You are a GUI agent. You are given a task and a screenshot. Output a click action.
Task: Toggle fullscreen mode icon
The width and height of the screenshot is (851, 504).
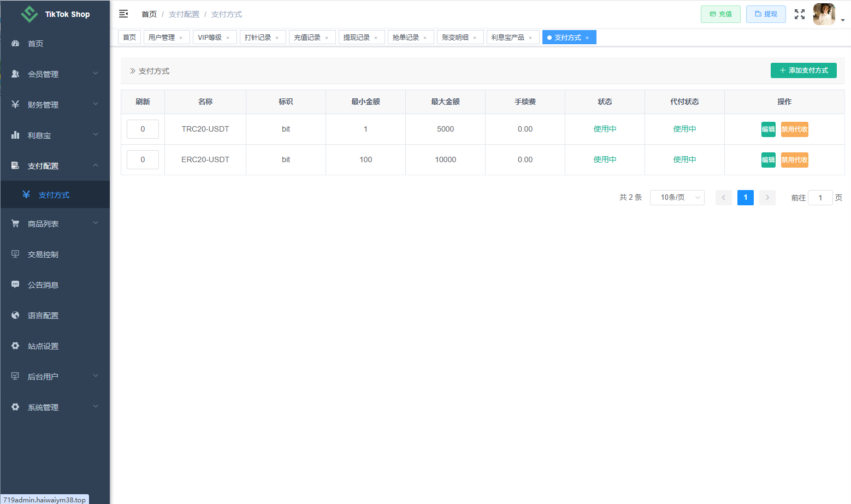[800, 14]
